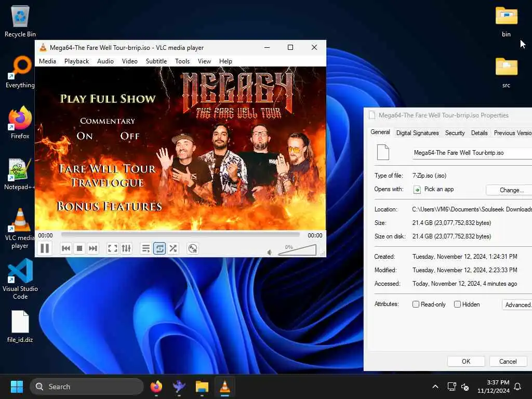
Task: Click Cancel in Properties dialog
Action: click(508, 362)
